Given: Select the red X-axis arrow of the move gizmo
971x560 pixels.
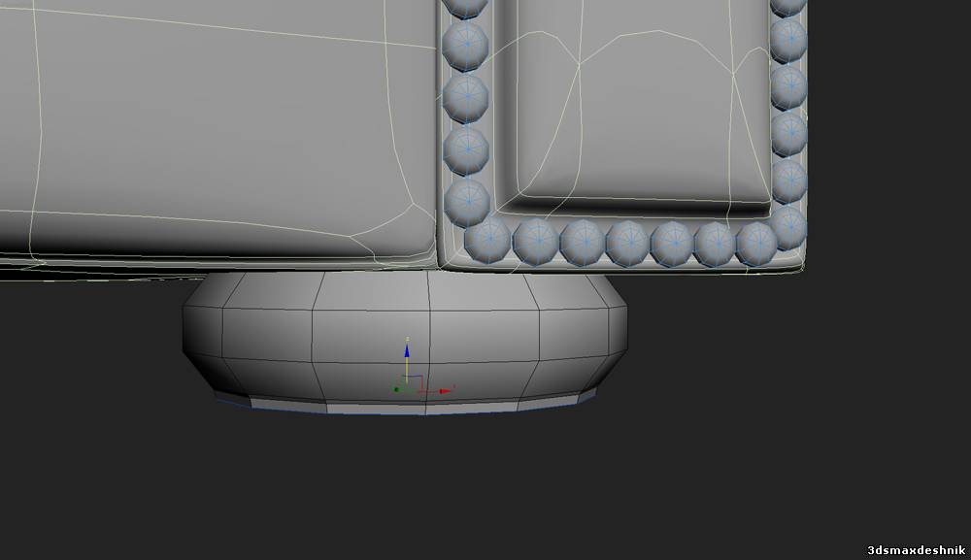Looking at the screenshot, I should tap(445, 391).
